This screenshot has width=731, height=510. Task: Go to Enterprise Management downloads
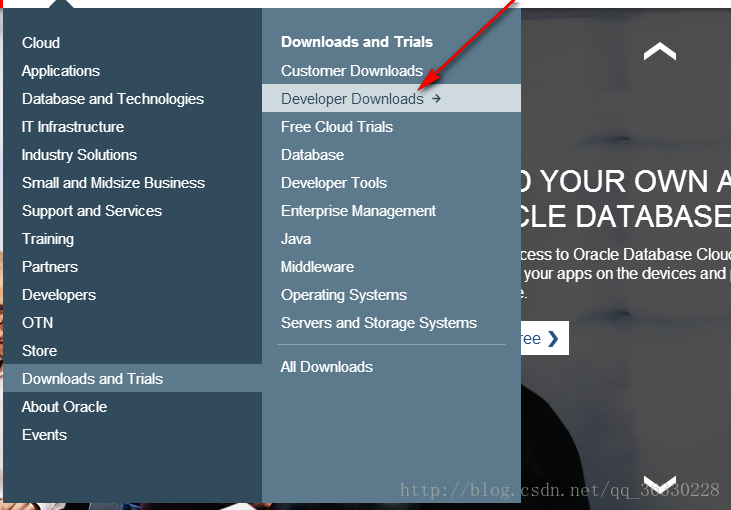click(358, 211)
